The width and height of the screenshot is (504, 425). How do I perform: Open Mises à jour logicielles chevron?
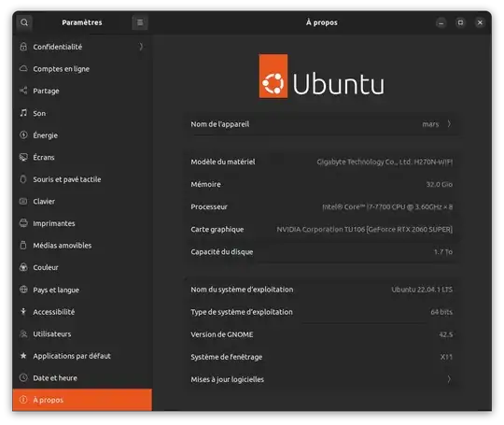pos(449,379)
